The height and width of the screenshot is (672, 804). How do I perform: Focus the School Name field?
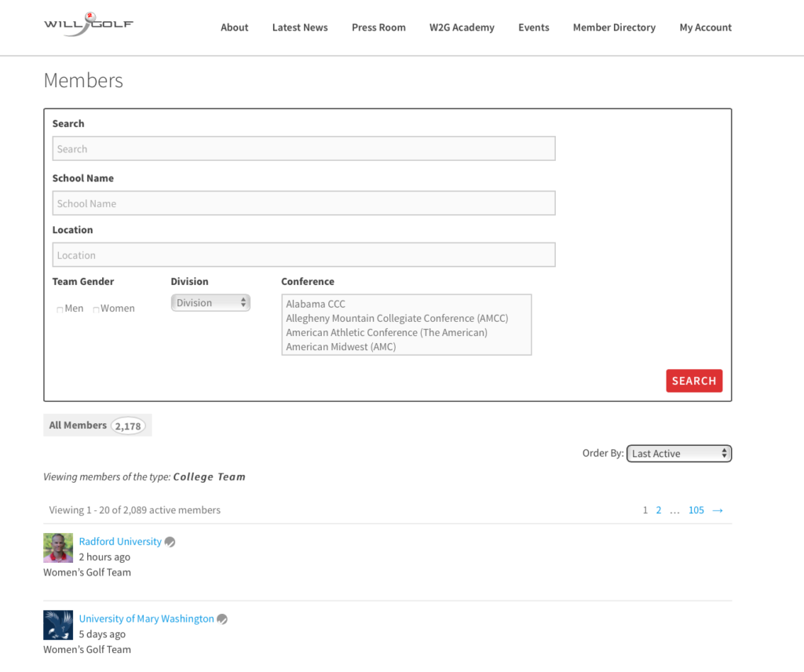(304, 203)
